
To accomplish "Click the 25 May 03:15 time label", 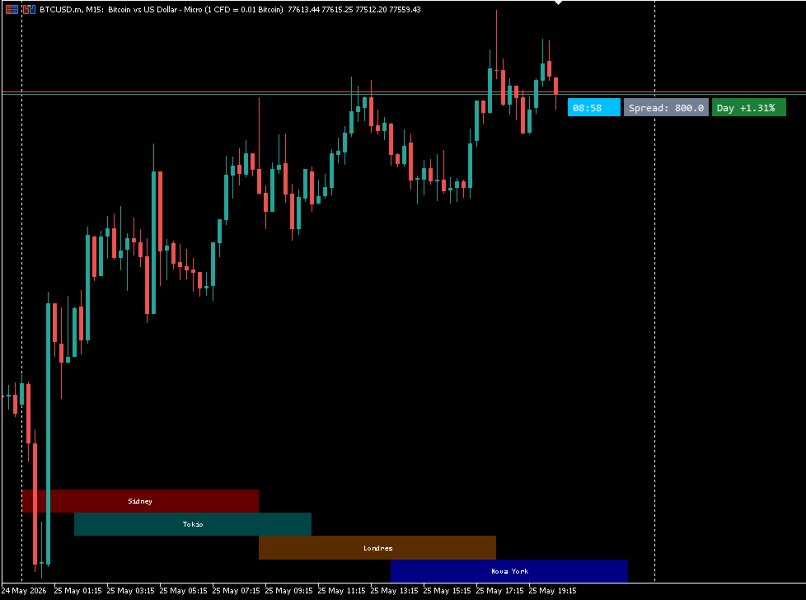I will 131,591.
